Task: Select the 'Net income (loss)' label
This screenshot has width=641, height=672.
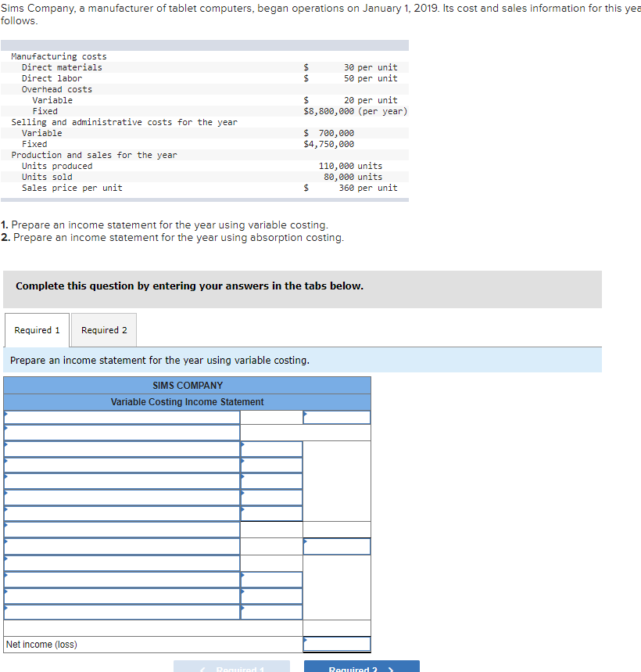Action: [41, 645]
